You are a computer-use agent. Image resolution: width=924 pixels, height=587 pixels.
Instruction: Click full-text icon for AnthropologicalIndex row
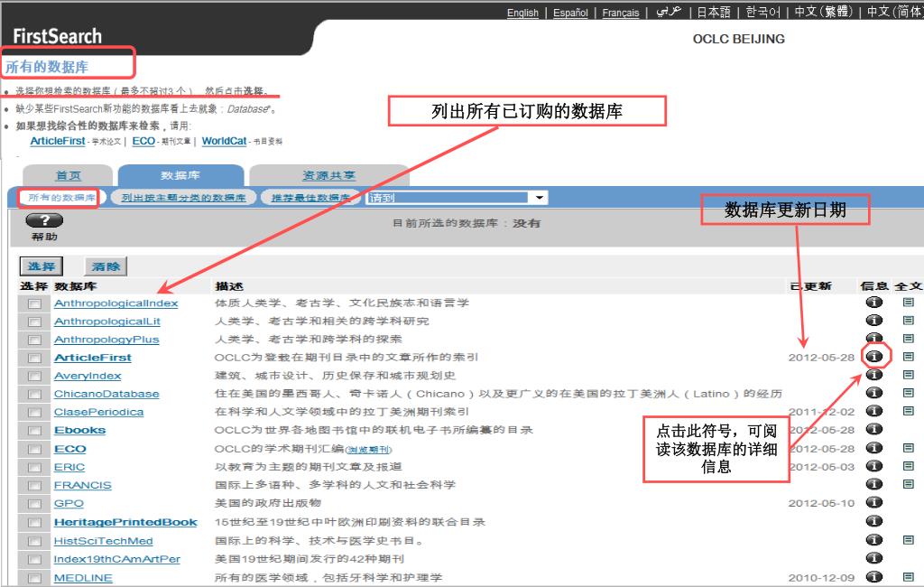tap(908, 302)
